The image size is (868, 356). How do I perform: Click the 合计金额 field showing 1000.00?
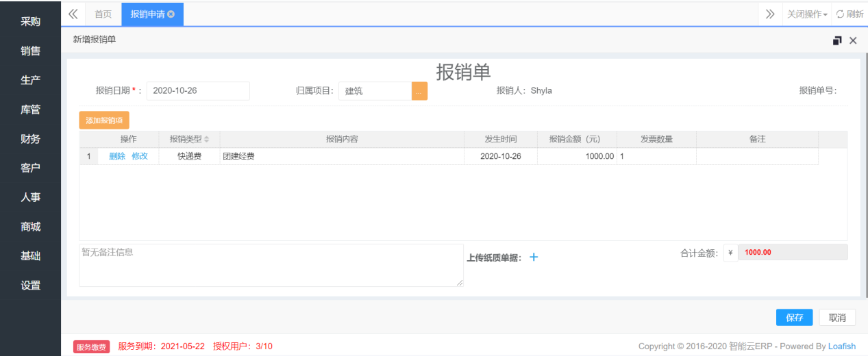pos(793,253)
